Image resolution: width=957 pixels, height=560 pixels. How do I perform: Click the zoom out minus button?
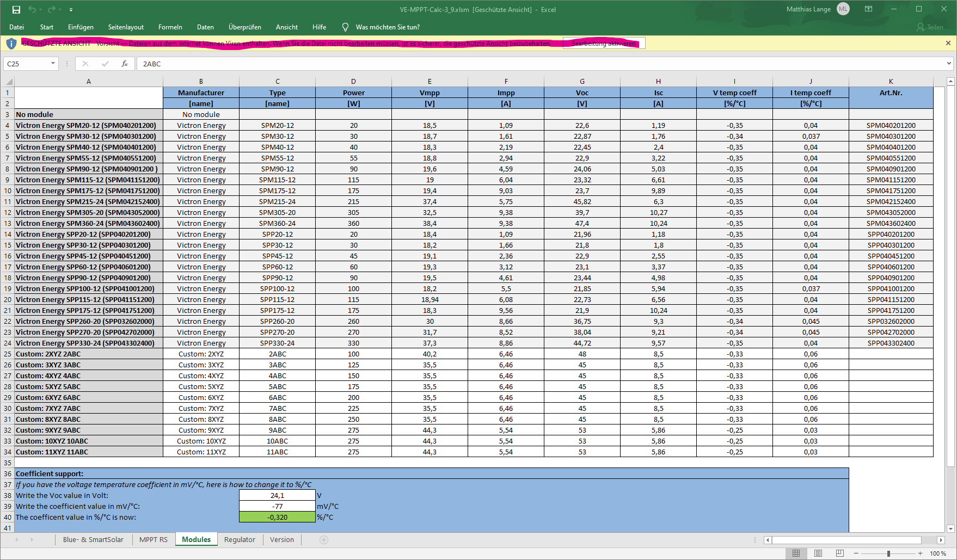856,553
